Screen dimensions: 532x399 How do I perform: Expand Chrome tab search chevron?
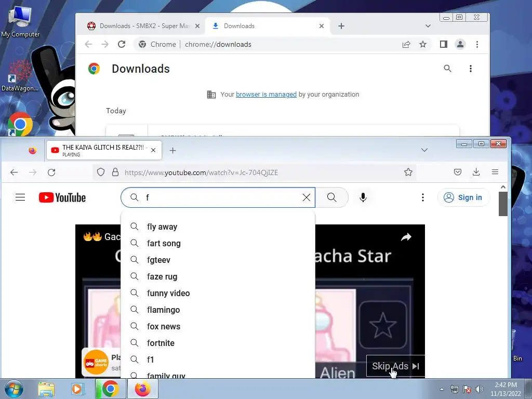(428, 26)
